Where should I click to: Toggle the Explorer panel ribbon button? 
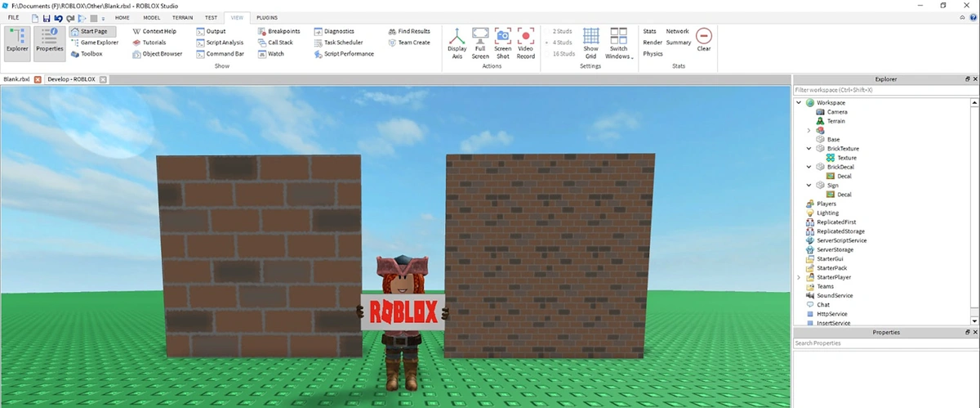click(x=17, y=43)
